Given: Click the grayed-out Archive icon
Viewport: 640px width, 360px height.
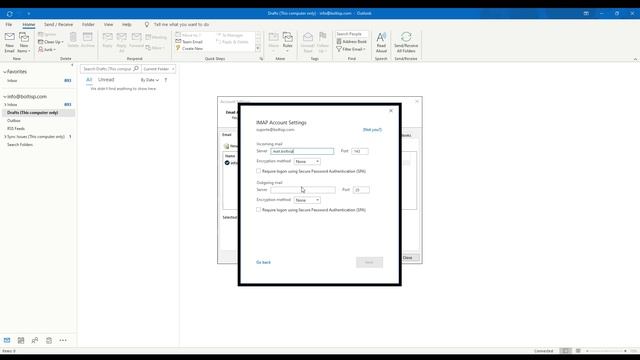Looking at the screenshot, I should pos(87,40).
